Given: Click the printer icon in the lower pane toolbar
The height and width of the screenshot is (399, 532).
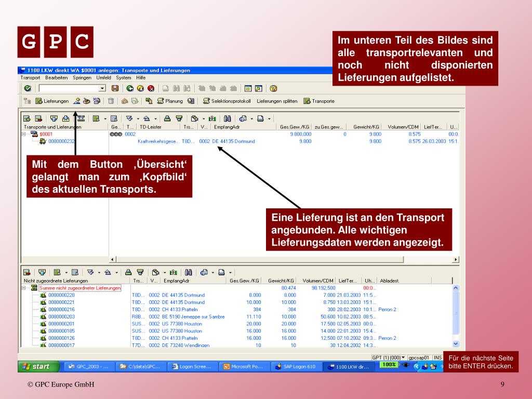Looking at the screenshot, I should [x=221, y=272].
